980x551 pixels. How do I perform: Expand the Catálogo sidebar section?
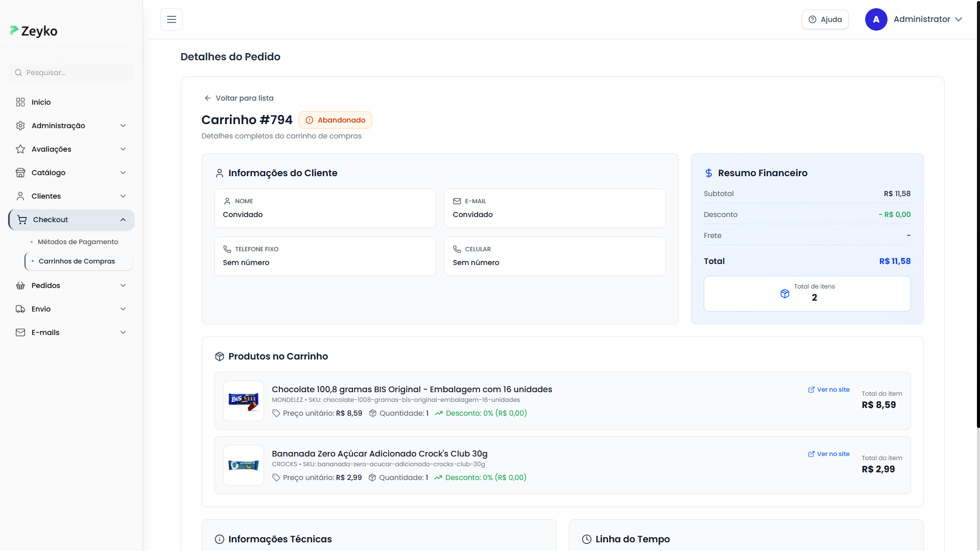click(71, 173)
